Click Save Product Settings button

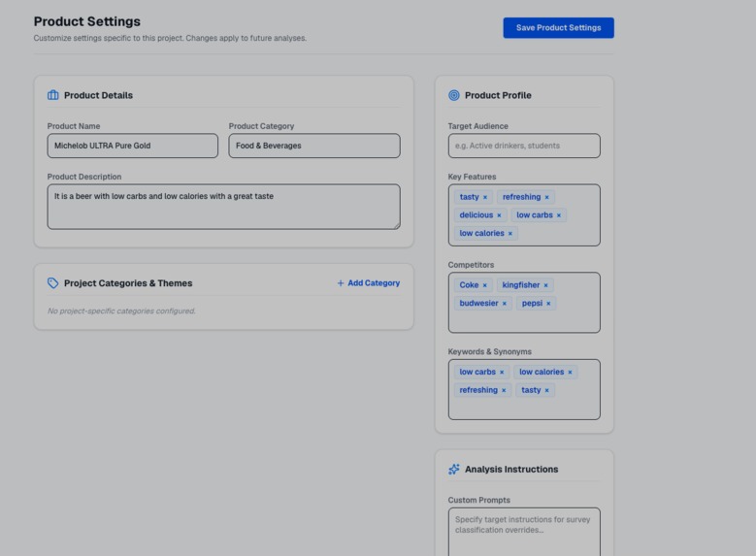coord(558,28)
